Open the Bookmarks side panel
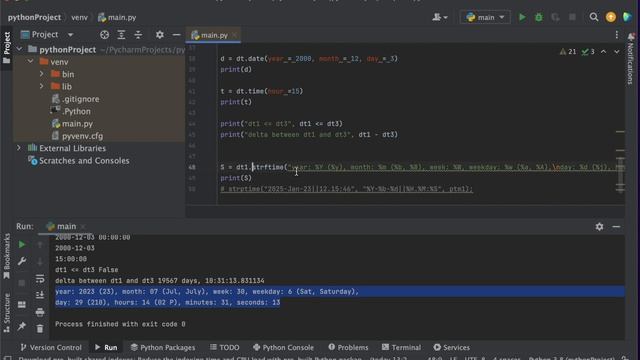 7,256
